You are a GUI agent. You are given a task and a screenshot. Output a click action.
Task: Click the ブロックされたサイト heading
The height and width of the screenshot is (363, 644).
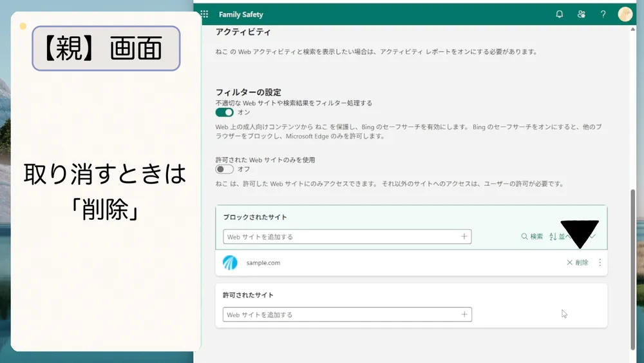[254, 217]
